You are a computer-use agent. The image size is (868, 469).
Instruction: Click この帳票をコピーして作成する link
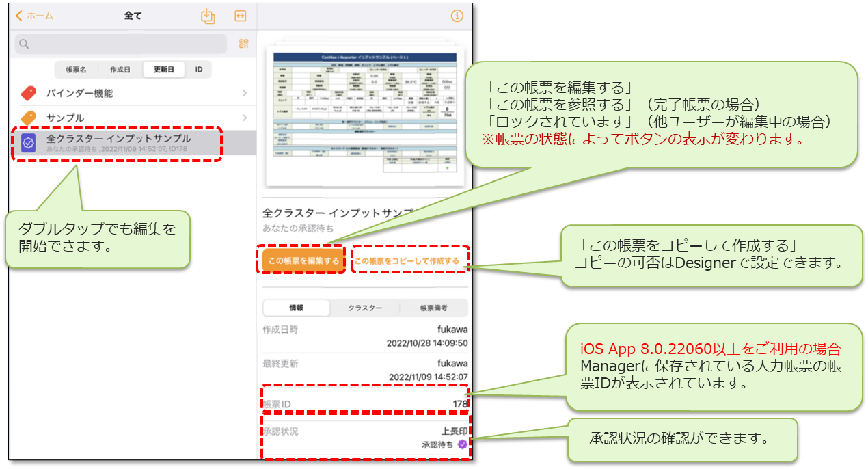click(407, 261)
